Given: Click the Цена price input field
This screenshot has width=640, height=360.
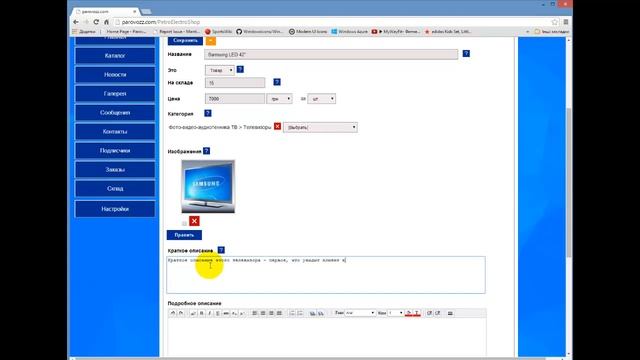Looking at the screenshot, I should [x=235, y=99].
